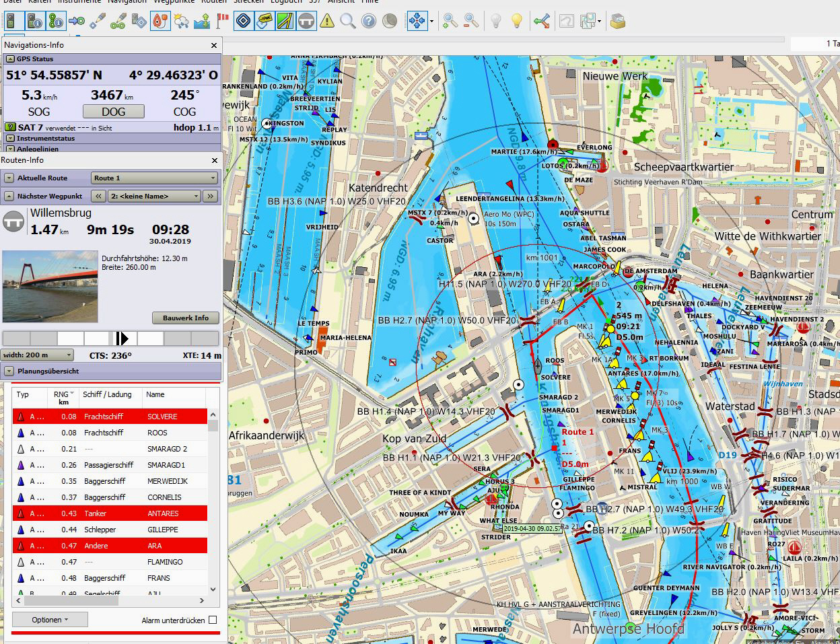Open the chart collection box icon
Screen dimensions: 840x644
(617, 22)
